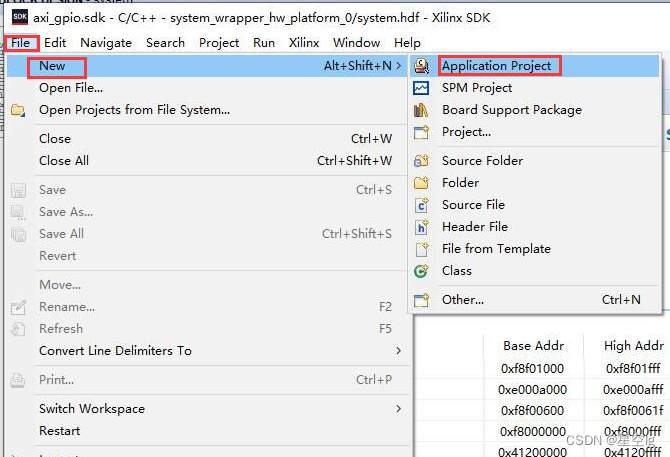The height and width of the screenshot is (457, 670).
Task: Select Header File entry
Action: [534, 227]
